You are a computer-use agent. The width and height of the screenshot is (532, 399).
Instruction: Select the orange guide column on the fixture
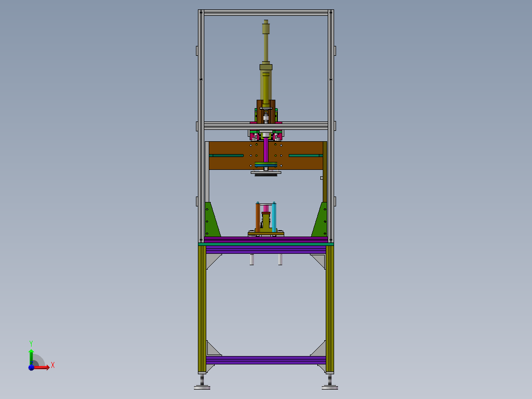pos(258,217)
